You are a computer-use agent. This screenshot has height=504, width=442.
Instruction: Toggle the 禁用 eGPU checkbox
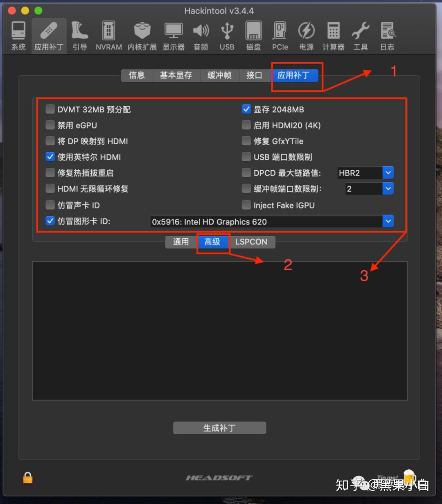click(x=50, y=125)
